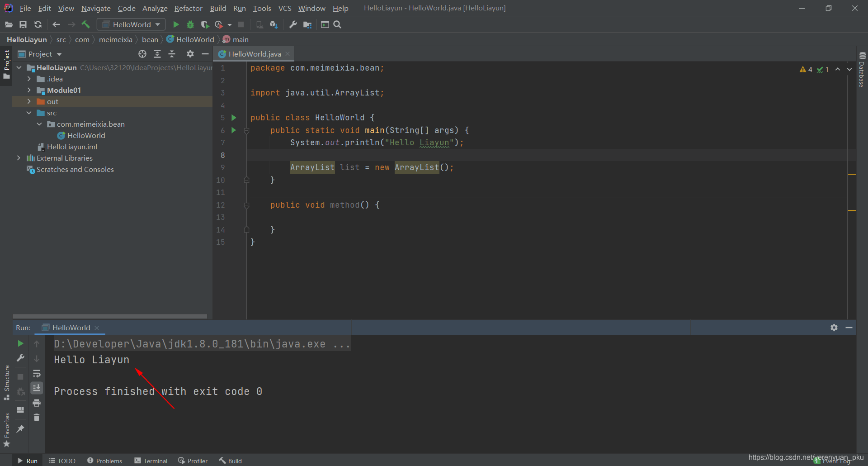
Task: Click Collapse All icon in Project panel
Action: [x=172, y=54]
